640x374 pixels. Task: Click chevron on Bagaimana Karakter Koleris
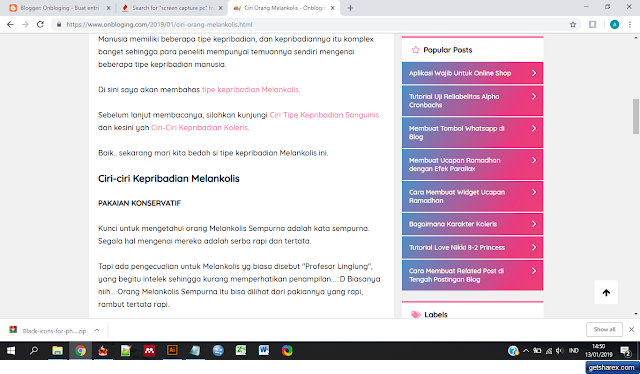click(534, 224)
